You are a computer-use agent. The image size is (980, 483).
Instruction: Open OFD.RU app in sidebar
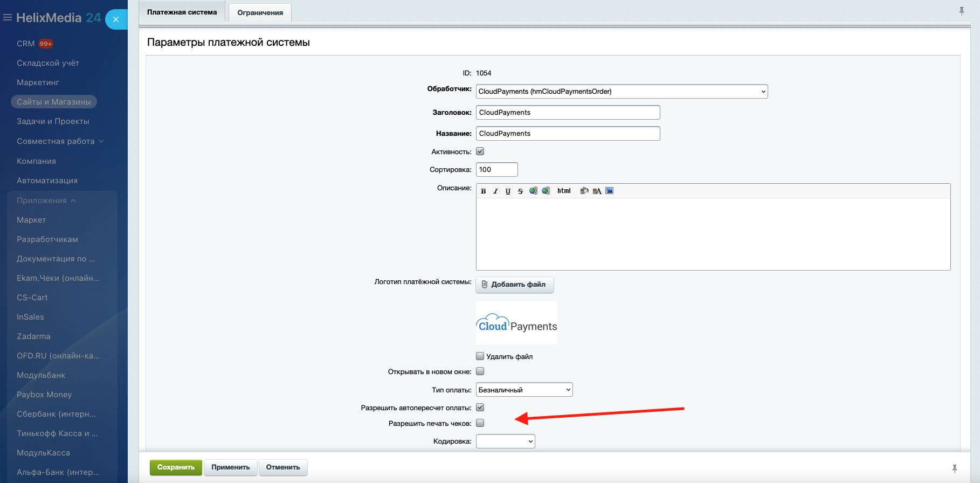pos(58,356)
